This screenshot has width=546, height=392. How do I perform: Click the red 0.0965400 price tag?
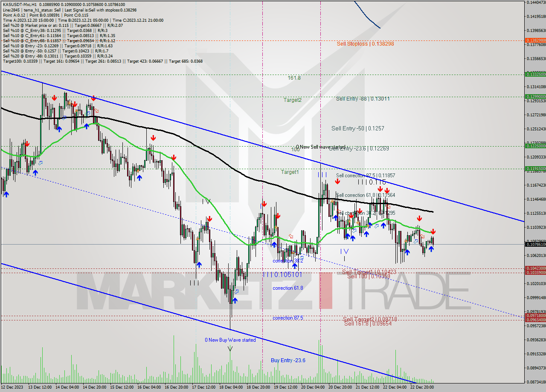pyautogui.click(x=535, y=320)
